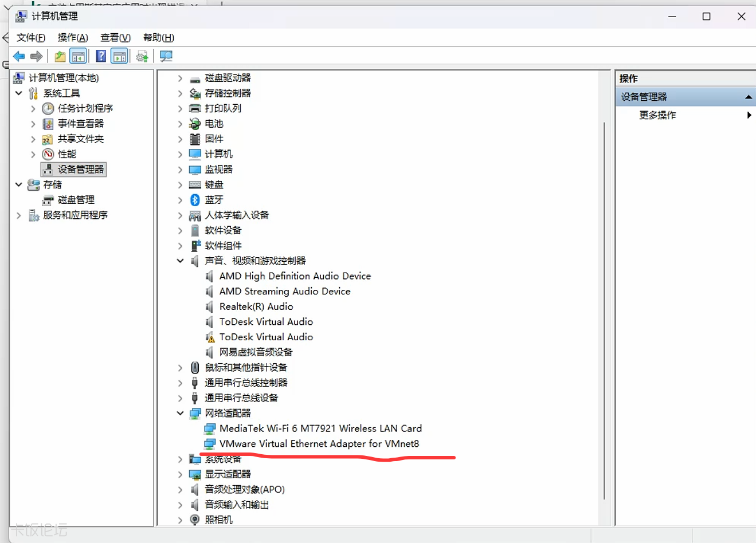Select 网易虚拟音频设备 entry
Viewport: 756px width, 543px height.
pos(256,352)
